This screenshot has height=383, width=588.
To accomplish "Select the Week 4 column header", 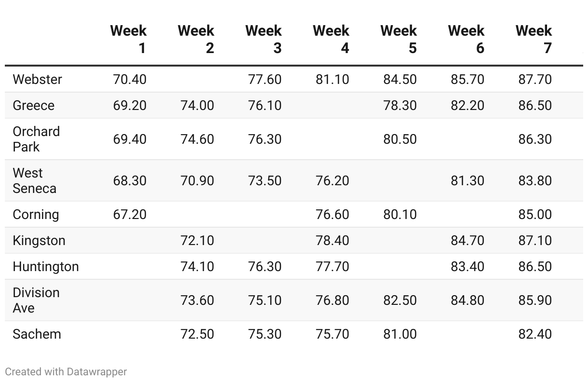I will pos(331,39).
